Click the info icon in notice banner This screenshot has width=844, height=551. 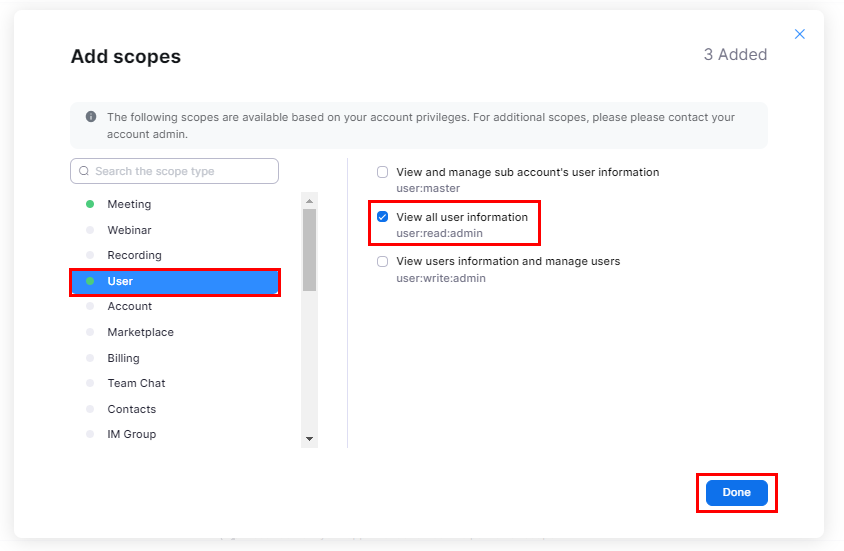(91, 117)
